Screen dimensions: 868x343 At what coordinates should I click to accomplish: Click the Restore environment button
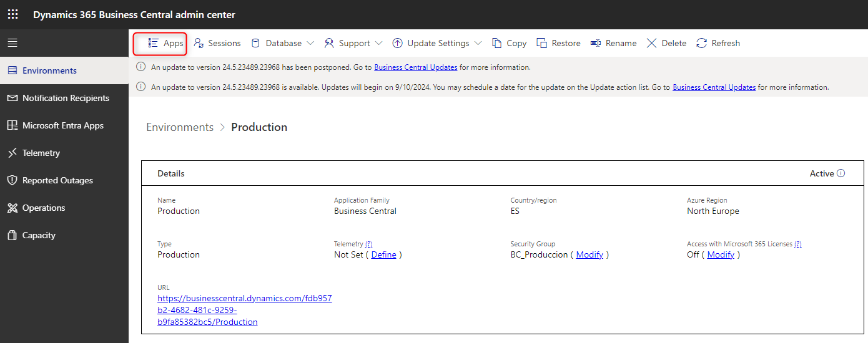coord(558,43)
